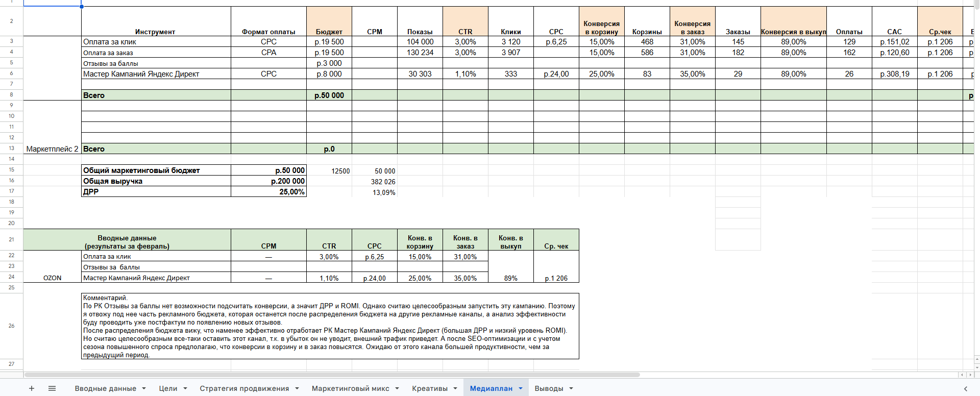Select the р.200 000 revenue cell

click(x=268, y=181)
